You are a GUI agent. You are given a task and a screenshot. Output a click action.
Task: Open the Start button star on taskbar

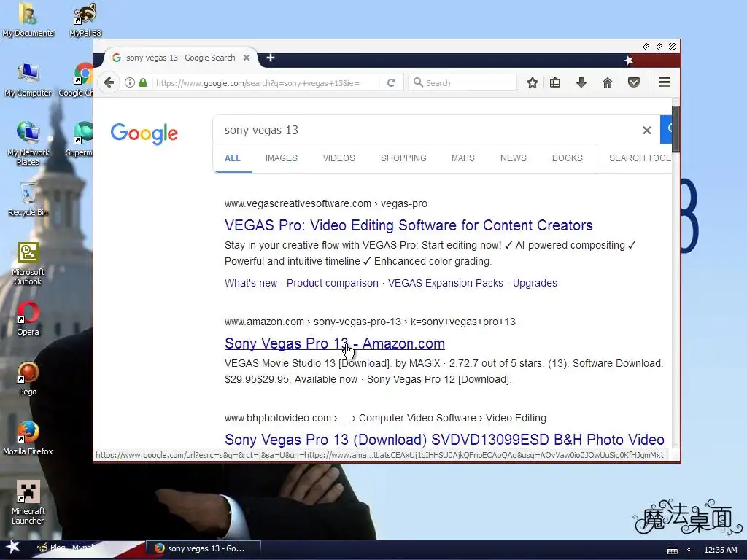13,548
